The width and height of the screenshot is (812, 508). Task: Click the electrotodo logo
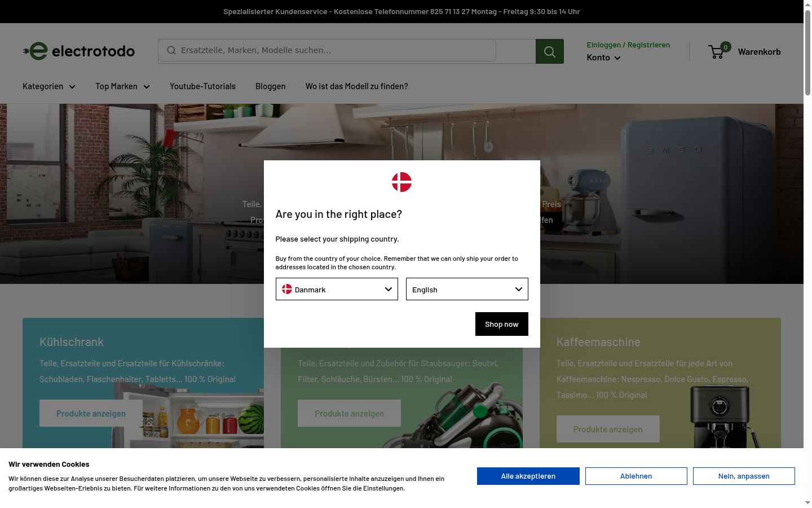coord(79,51)
